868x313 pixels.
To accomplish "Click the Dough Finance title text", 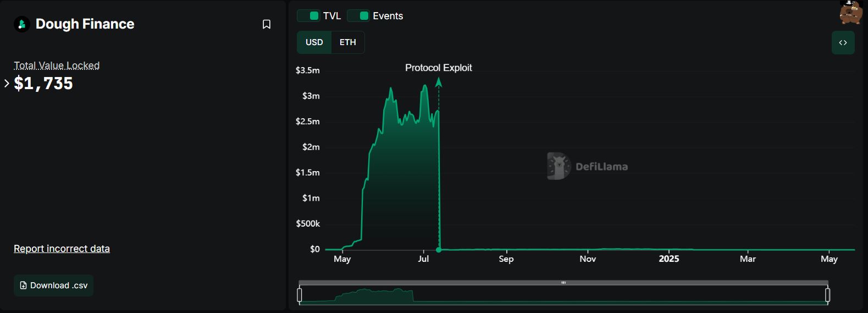I will point(85,24).
